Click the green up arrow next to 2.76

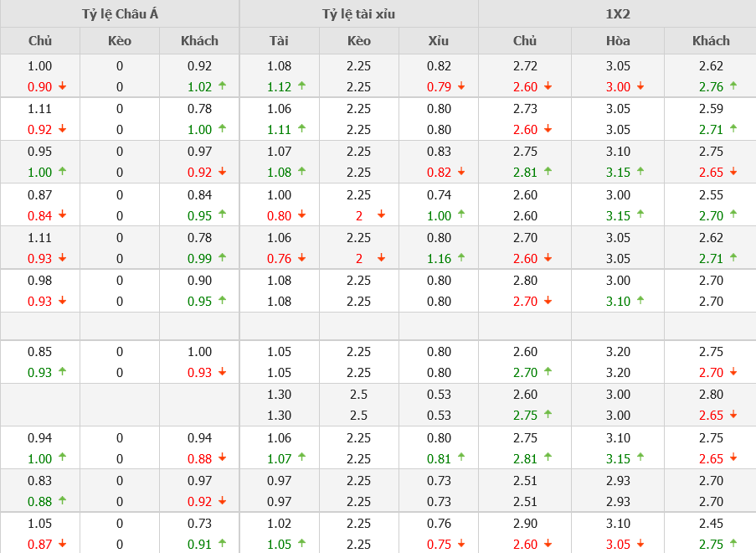click(733, 86)
